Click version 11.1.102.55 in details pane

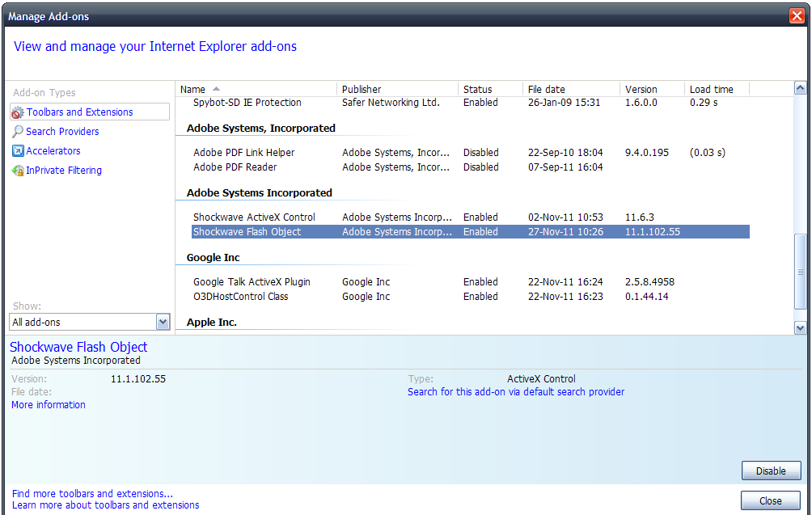138,379
